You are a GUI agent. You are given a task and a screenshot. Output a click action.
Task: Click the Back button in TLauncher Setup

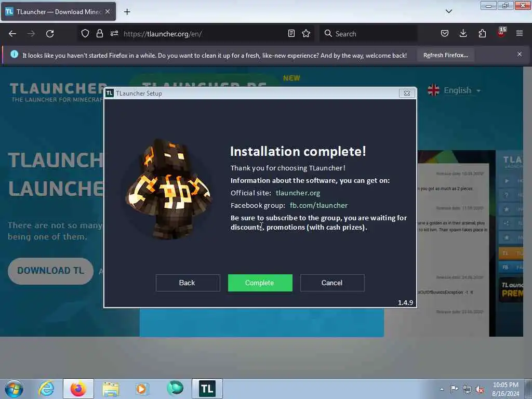pyautogui.click(x=188, y=283)
